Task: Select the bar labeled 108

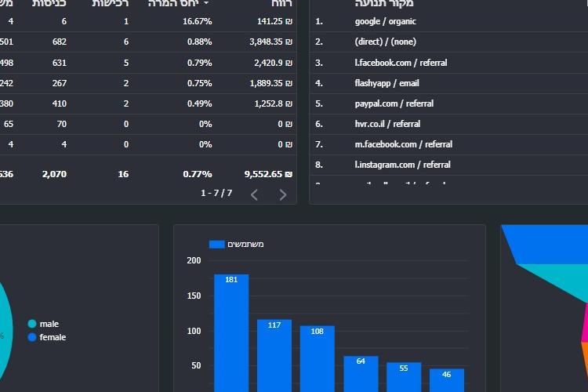Action: 318,358
